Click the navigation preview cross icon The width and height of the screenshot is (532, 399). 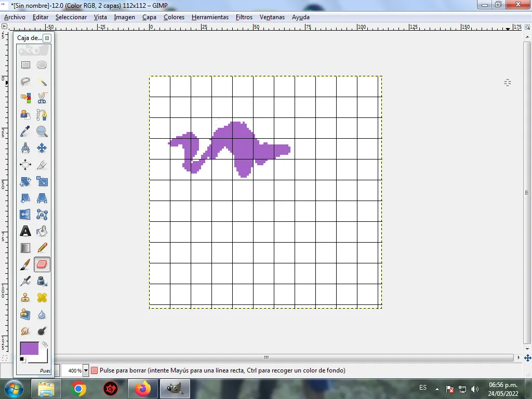point(528,357)
